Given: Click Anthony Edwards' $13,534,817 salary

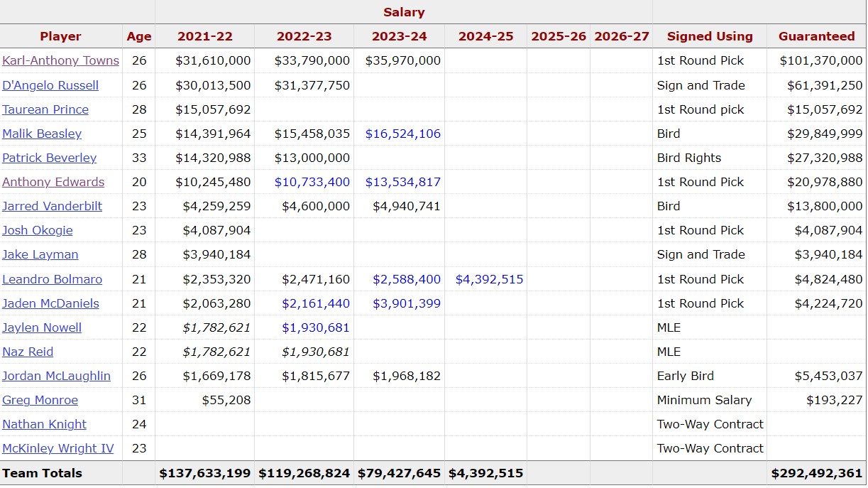Looking at the screenshot, I should (x=403, y=182).
